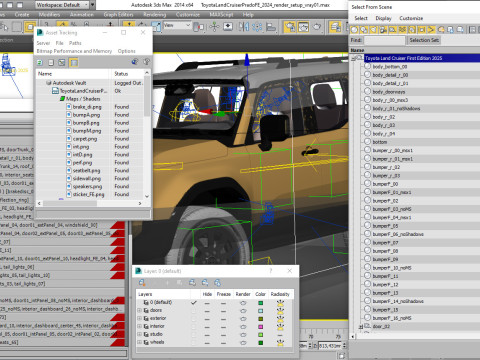Open MAXScript menu
The image size is (480, 360).
tap(221, 15)
